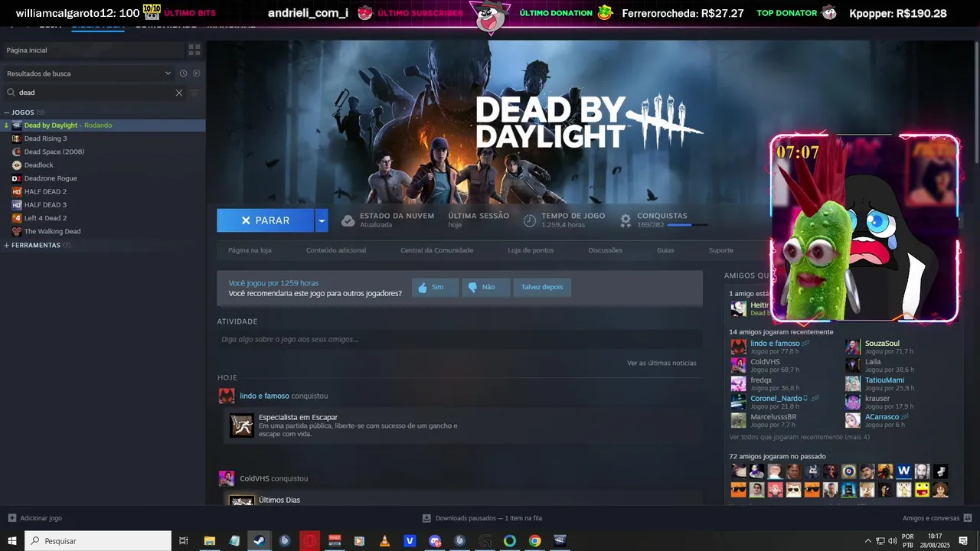Open VLC from the taskbar
980x551 pixels.
tap(384, 541)
